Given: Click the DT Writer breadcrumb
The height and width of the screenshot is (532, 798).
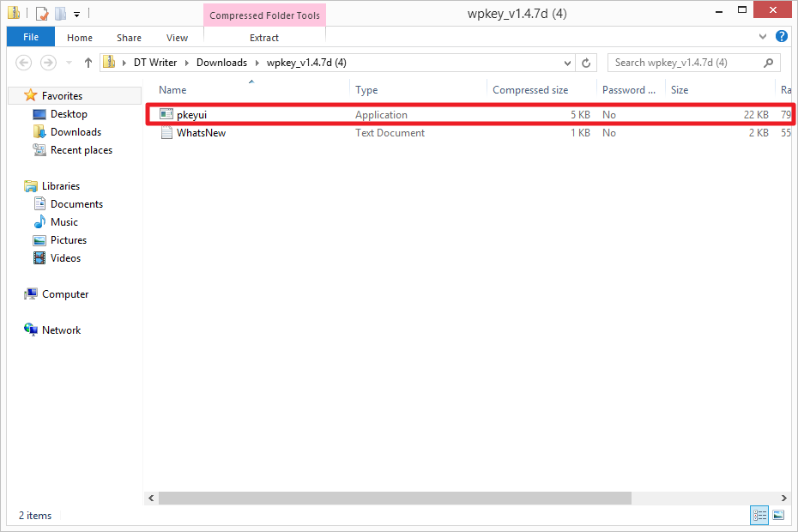Looking at the screenshot, I should point(155,63).
